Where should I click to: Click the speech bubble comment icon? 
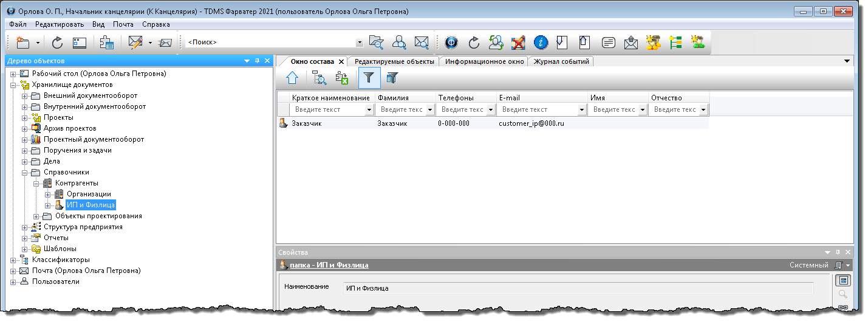608,43
